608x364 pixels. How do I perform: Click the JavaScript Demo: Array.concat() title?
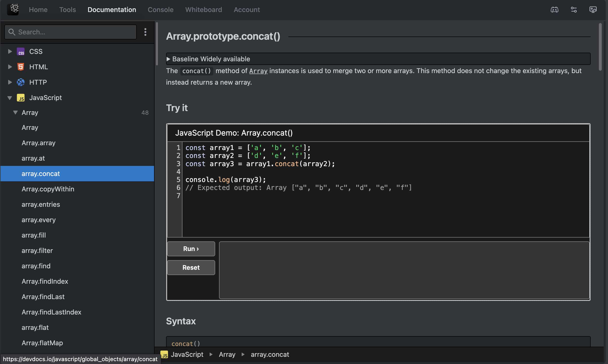coord(234,133)
